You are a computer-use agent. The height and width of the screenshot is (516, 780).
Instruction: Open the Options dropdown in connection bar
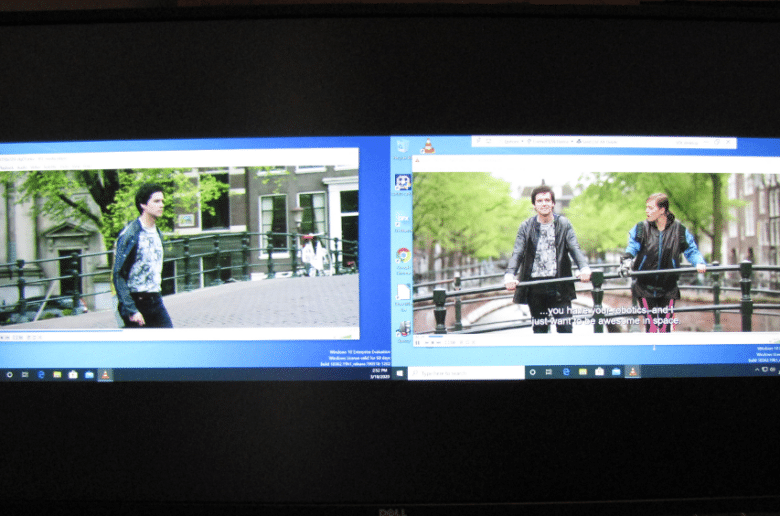[512, 142]
